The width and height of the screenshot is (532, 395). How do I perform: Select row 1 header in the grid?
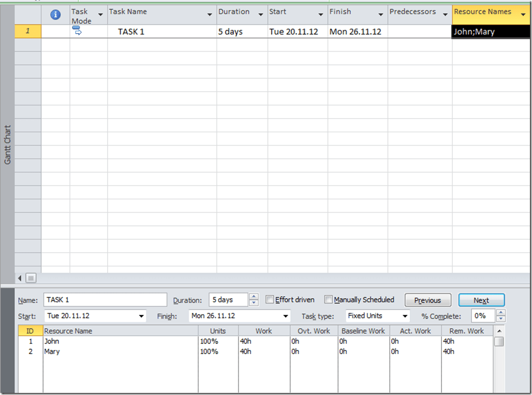(28, 32)
